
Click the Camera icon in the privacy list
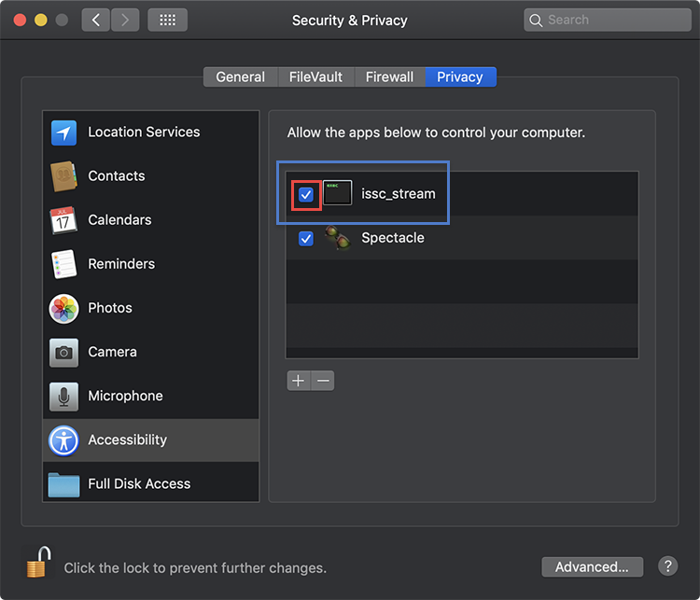click(63, 352)
